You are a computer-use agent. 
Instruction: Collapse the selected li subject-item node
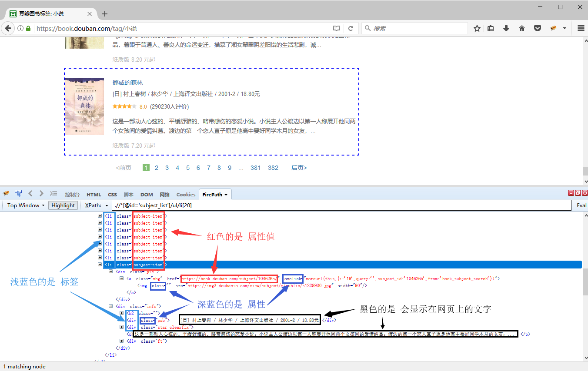pos(100,265)
